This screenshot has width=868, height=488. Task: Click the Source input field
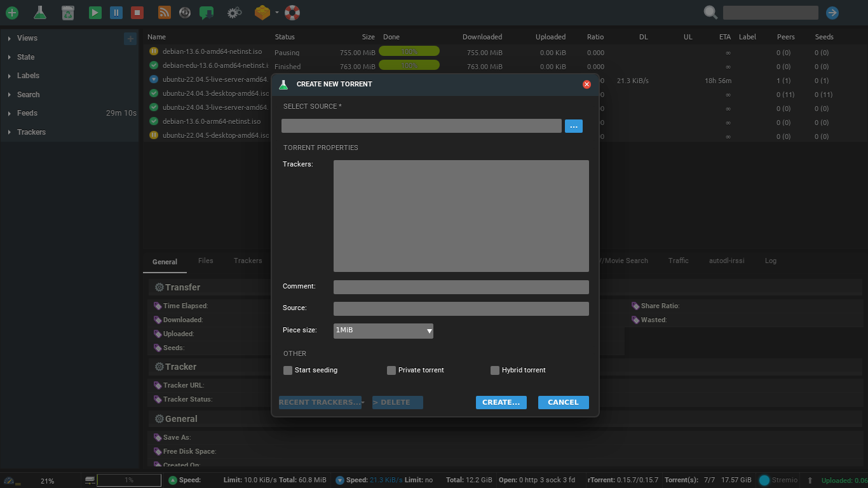[461, 309]
